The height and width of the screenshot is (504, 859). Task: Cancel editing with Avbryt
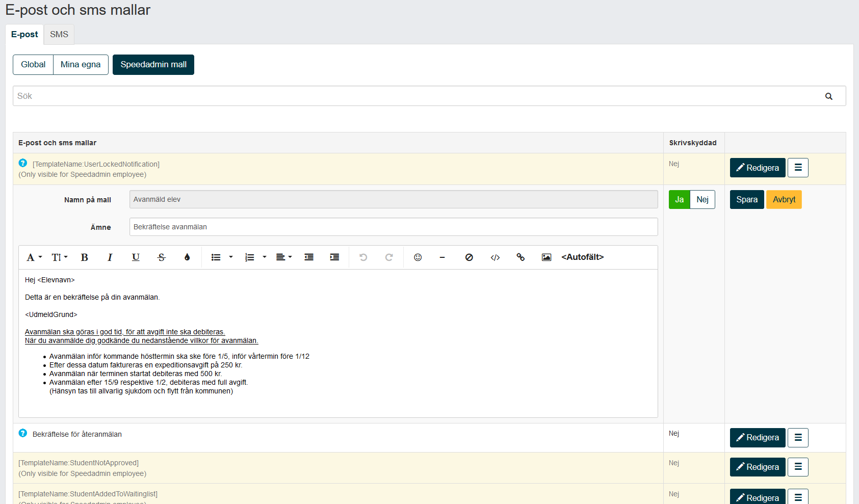[784, 200]
